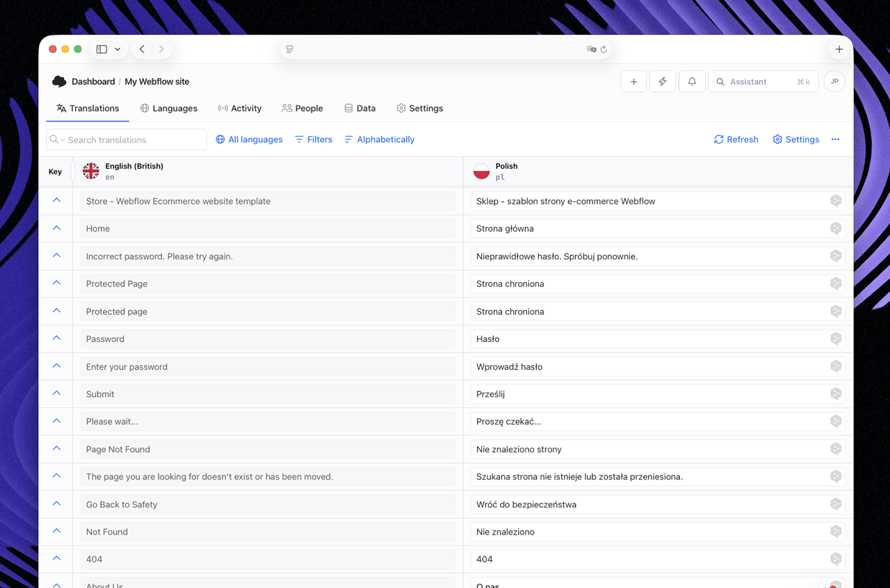The image size is (890, 588).
Task: Click the Webflow logo beside Dashboard
Action: 58,81
